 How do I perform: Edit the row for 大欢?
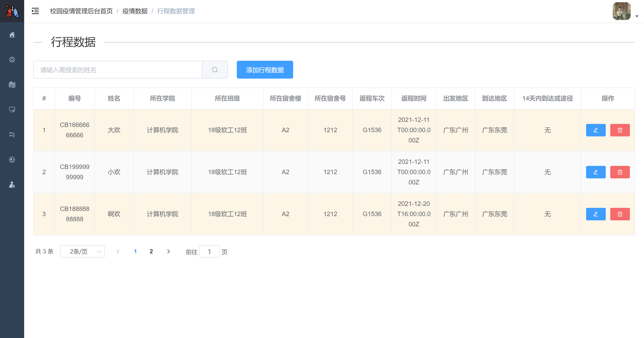(595, 130)
